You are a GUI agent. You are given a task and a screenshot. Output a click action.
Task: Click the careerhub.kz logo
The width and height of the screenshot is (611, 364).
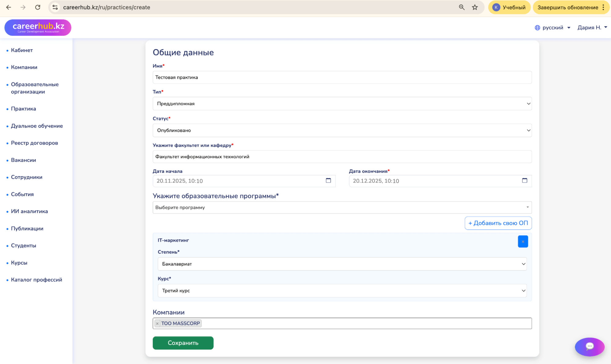pyautogui.click(x=38, y=27)
